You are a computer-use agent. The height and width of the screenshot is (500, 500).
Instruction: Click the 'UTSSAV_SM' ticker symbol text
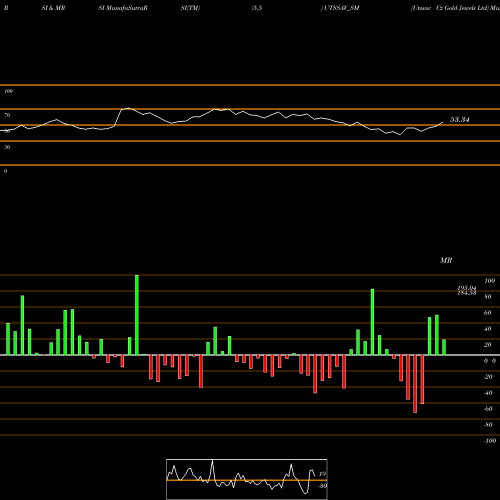coord(341,8)
